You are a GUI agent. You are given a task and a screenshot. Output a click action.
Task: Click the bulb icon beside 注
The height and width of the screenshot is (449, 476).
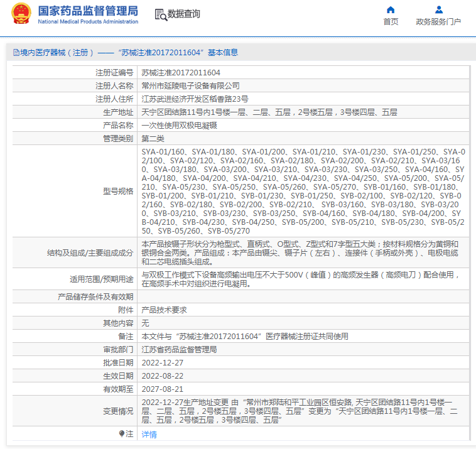click(x=122, y=433)
